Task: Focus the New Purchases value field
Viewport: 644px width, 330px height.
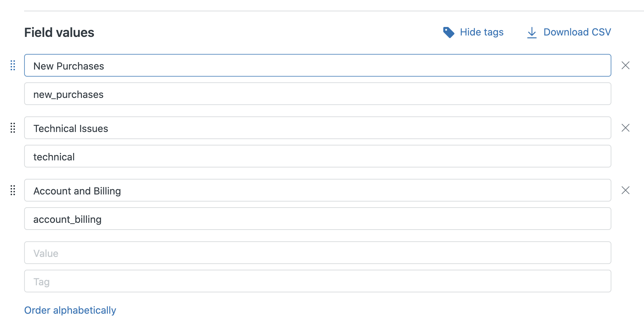Action: point(318,65)
